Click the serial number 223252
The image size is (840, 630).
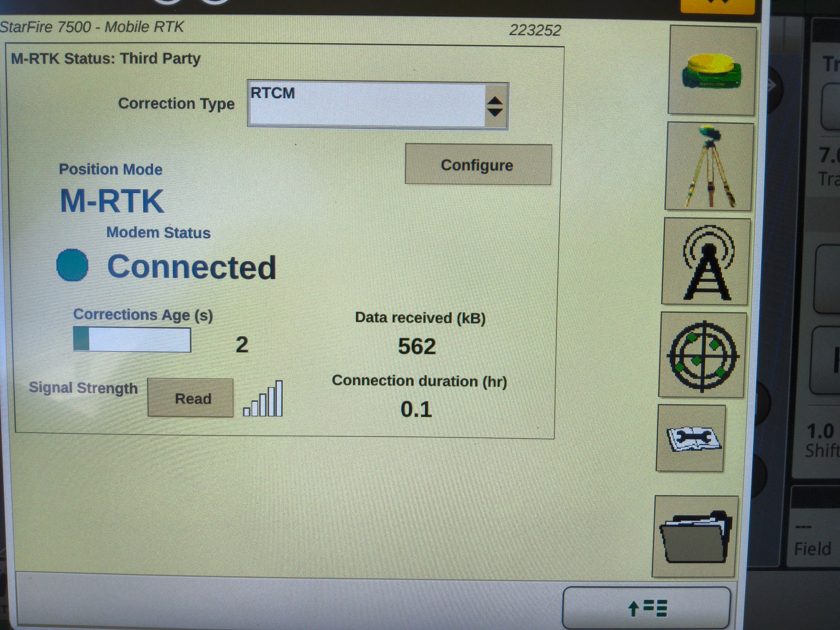point(535,30)
